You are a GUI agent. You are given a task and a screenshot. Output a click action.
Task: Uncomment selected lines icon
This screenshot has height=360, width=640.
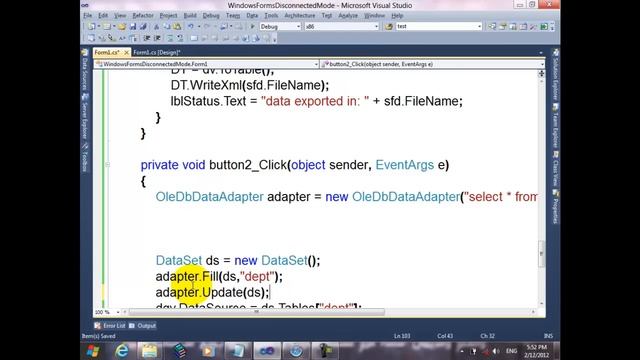pos(180,38)
